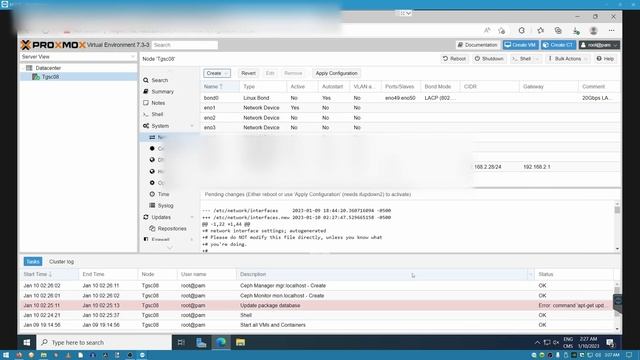Open Shell in node sidebar
Screen dimensions: 640x360
click(157, 115)
